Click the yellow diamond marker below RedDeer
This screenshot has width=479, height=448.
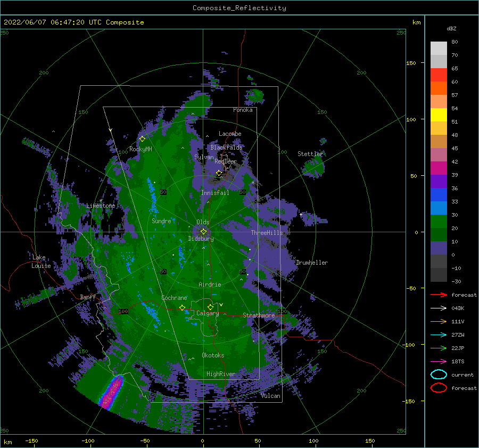pos(219,173)
